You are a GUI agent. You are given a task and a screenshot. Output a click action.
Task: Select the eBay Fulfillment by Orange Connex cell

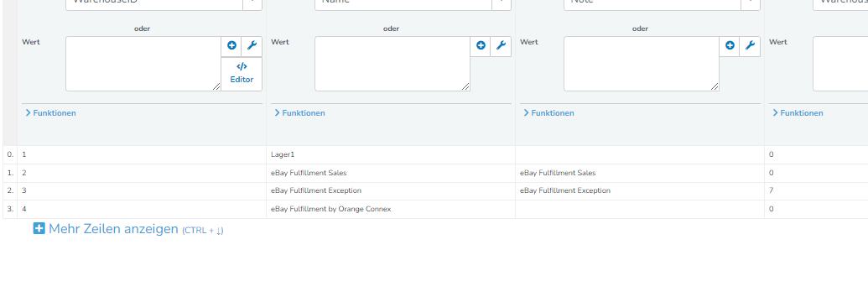coord(391,209)
